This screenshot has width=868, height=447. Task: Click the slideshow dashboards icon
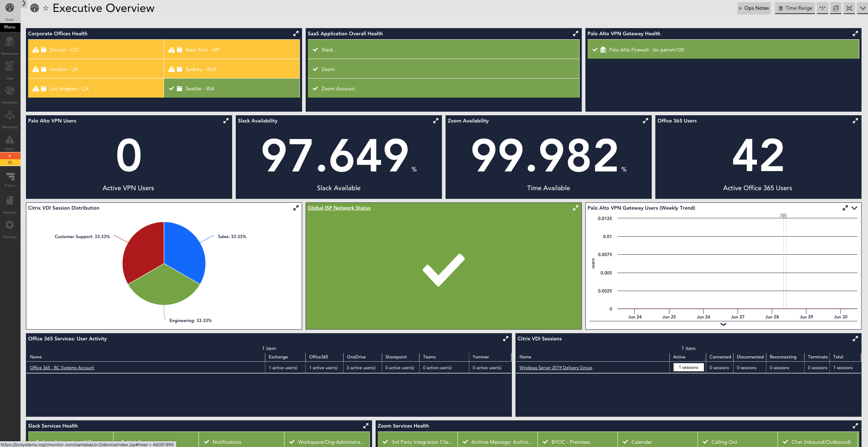point(836,8)
